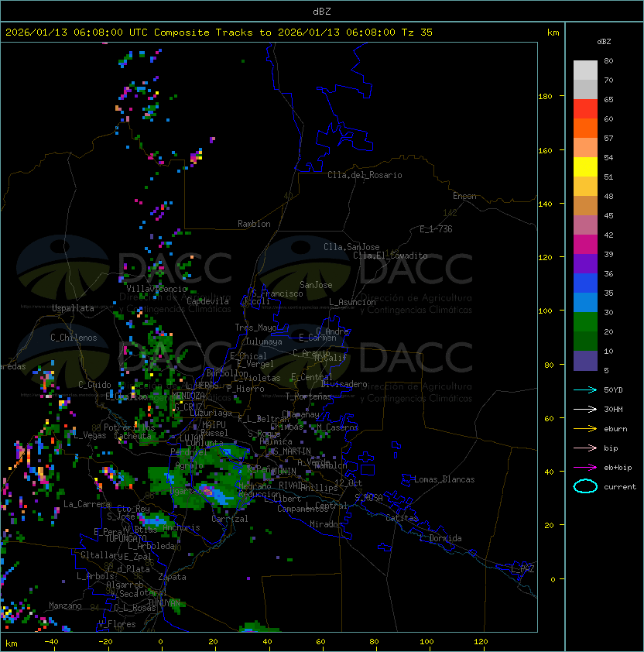This screenshot has width=644, height=652.
Task: Click the C_Guido label
Action: pos(94,385)
